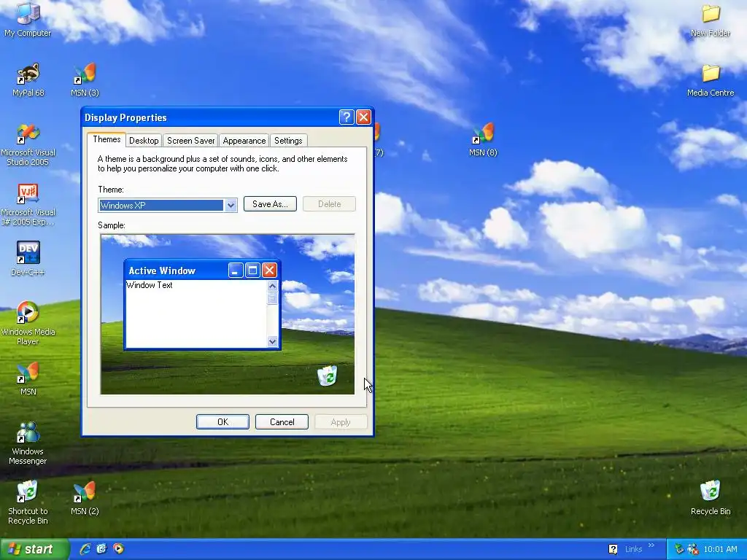Select the MyPal 68 desktop shortcut
This screenshot has height=560, width=747.
(x=28, y=79)
